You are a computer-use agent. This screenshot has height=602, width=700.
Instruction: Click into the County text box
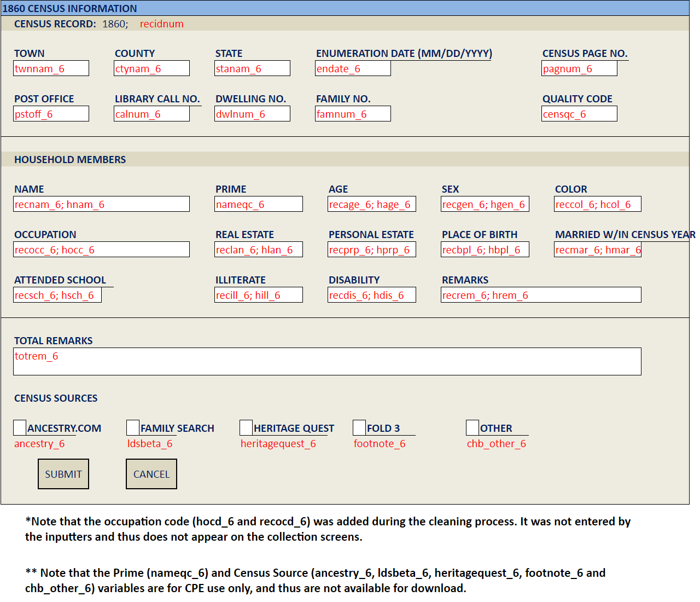[152, 68]
